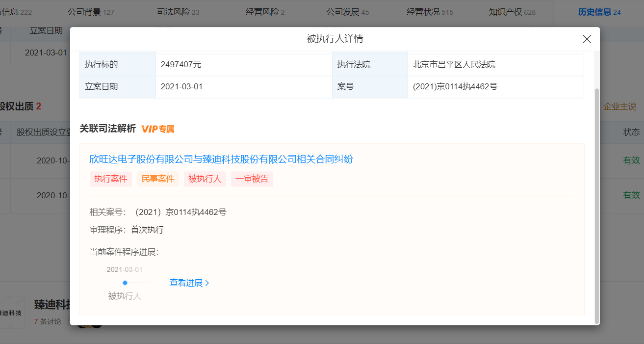This screenshot has height=344, width=644.
Task: Click the 7 条讨论 link in the background page
Action: pos(48,322)
